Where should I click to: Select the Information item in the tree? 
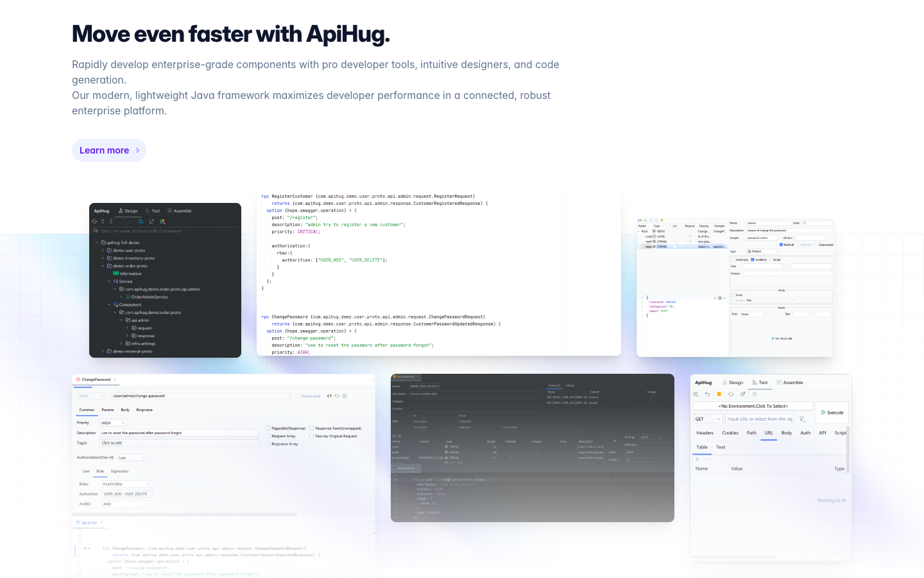pos(128,274)
